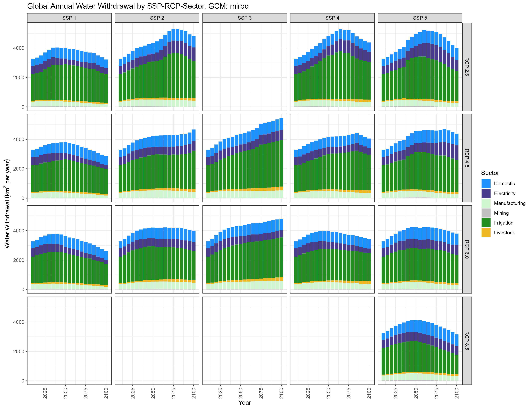Click the 2075 tick label under SSP 2

pyautogui.click(x=173, y=393)
